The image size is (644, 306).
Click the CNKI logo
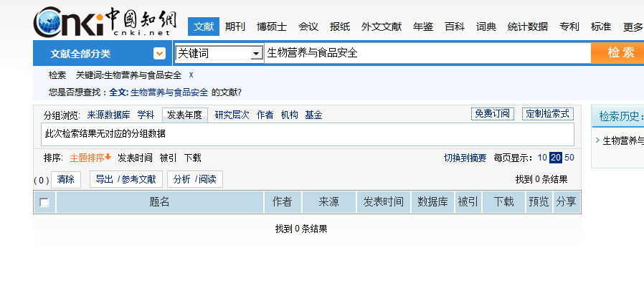(x=105, y=22)
